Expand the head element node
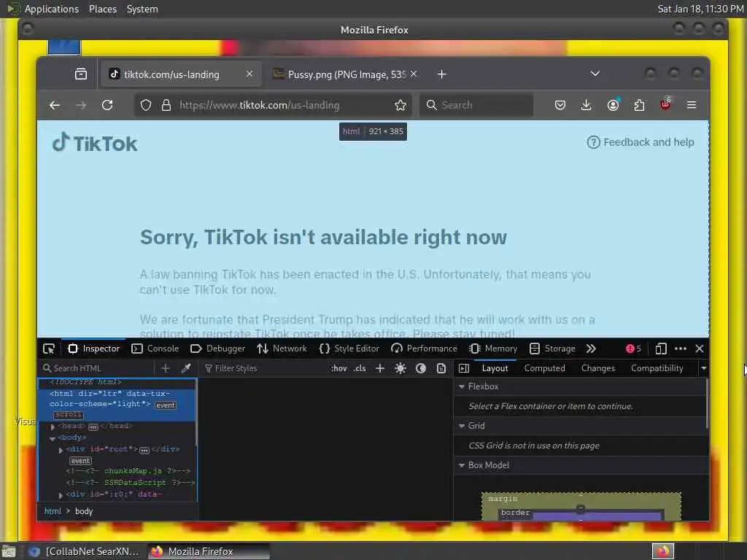Viewport: 747px width, 560px height. pyautogui.click(x=53, y=427)
